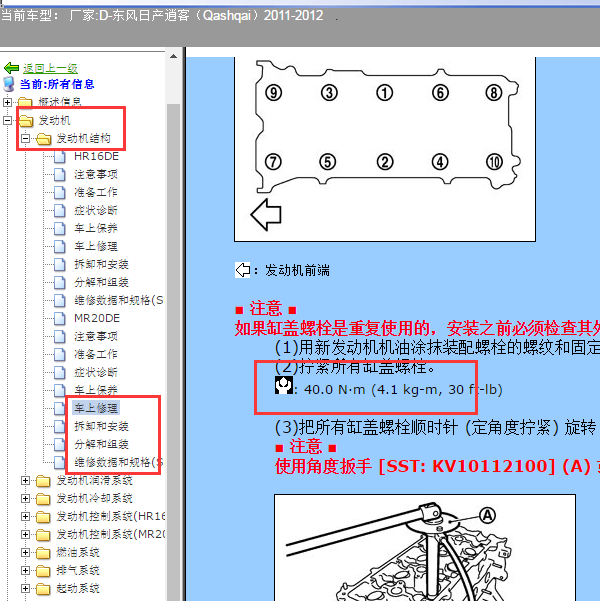Open 注意事项 listed right under MR20DE
The height and width of the screenshot is (601, 600).
(x=96, y=336)
